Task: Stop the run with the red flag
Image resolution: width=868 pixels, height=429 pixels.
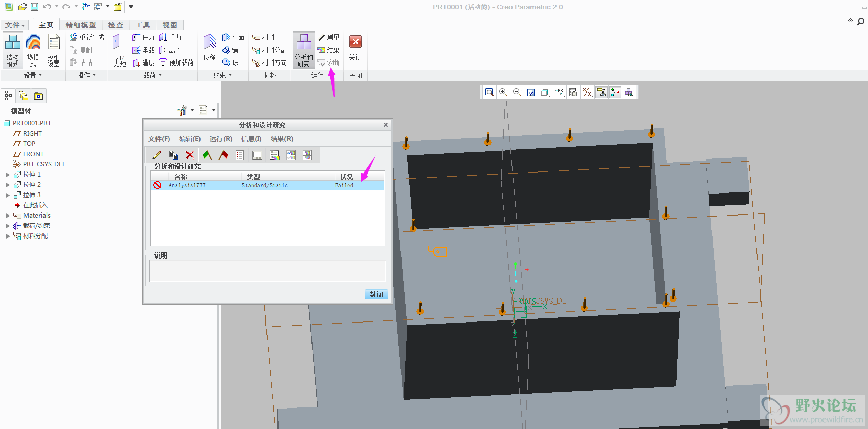Action: click(224, 155)
